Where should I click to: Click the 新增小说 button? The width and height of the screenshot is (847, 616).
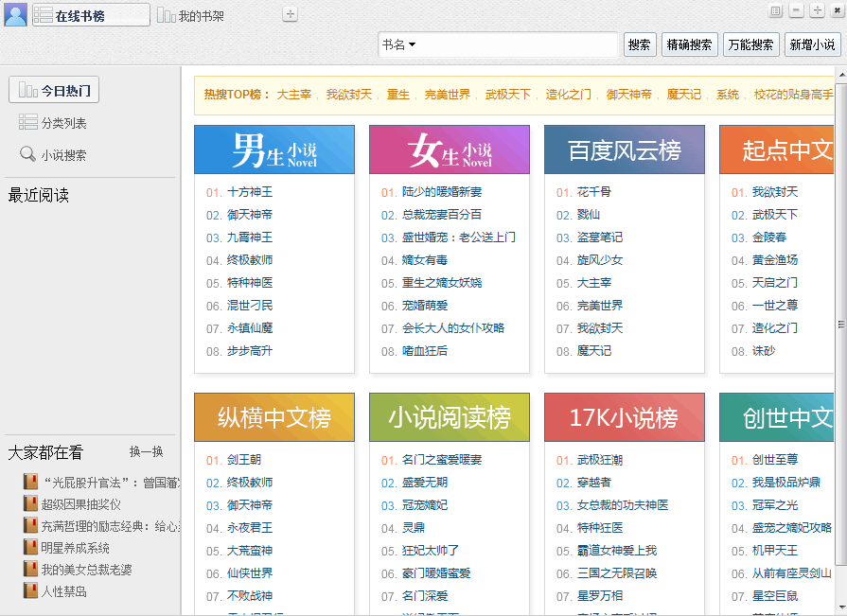click(812, 44)
